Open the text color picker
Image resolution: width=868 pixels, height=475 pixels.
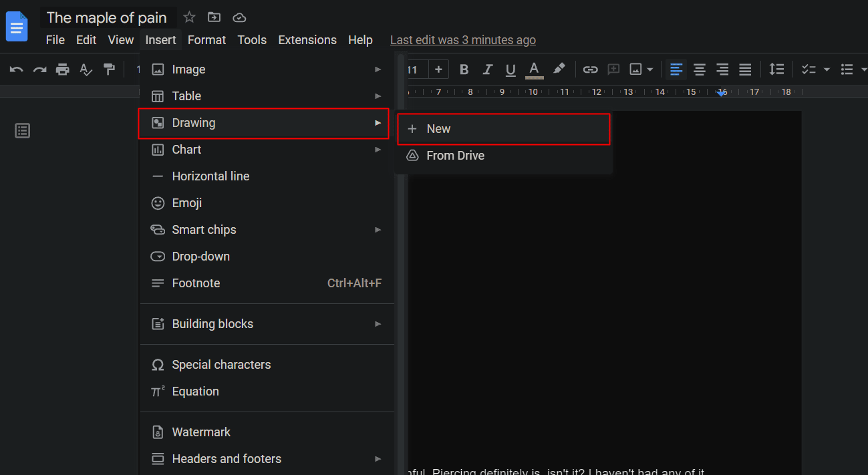(534, 69)
